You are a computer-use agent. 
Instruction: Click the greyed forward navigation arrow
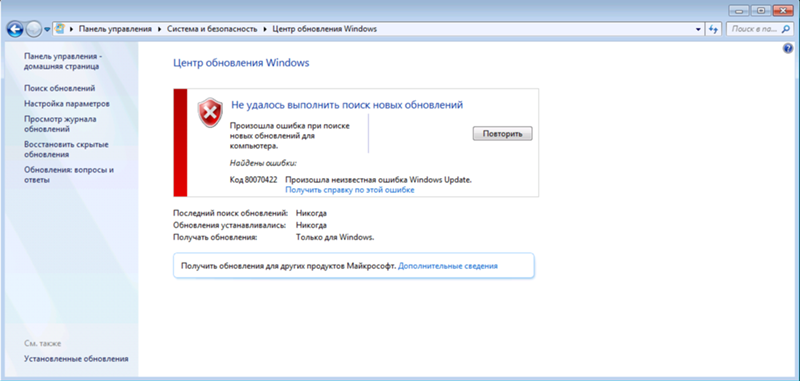pos(33,30)
